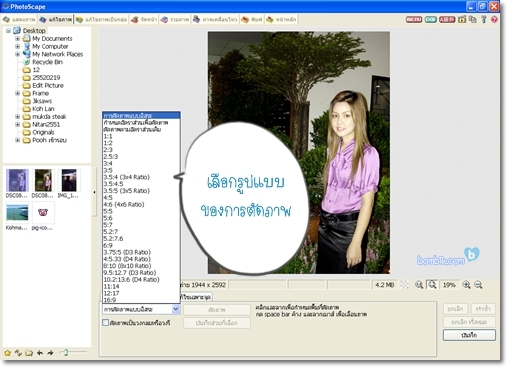Click the Undo All button
Screen dimensions: 508x368
point(469,322)
